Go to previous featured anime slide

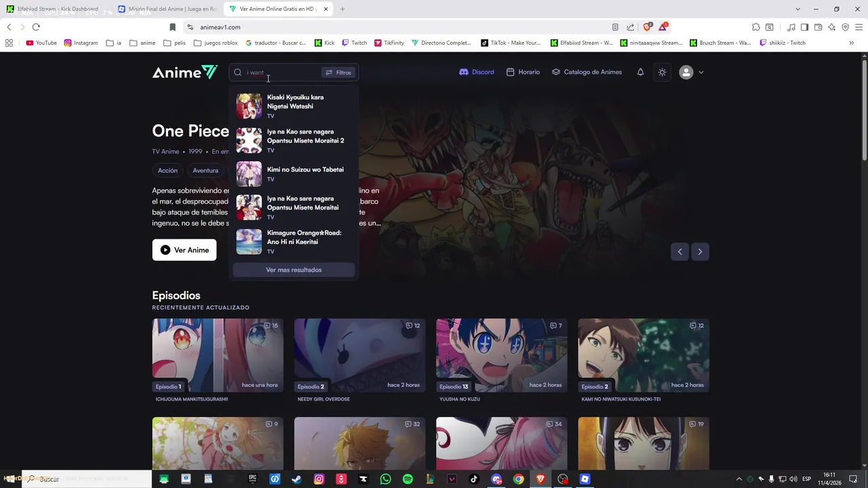[x=680, y=251]
